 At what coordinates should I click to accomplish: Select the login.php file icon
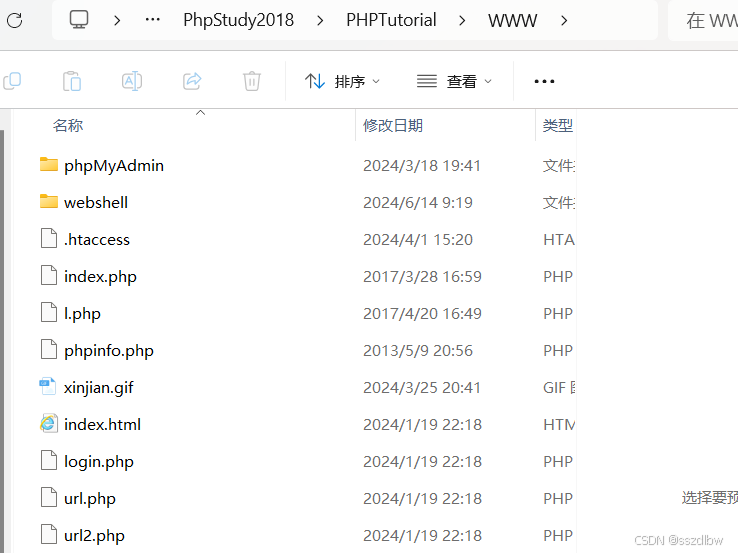[x=49, y=460]
